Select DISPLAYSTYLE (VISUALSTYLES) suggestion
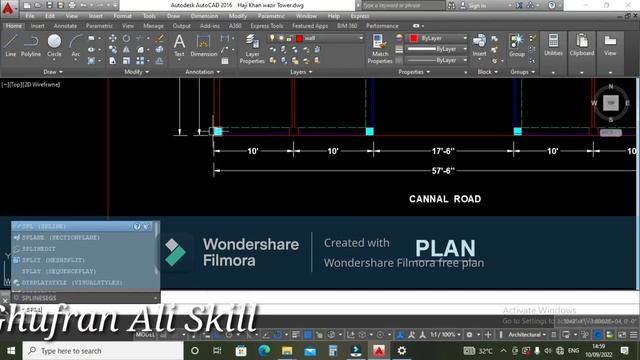Screen dimensions: 640x360 (72, 282)
